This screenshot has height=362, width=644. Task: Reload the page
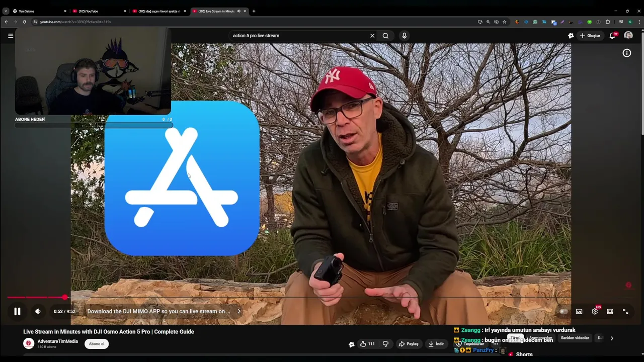(x=24, y=22)
